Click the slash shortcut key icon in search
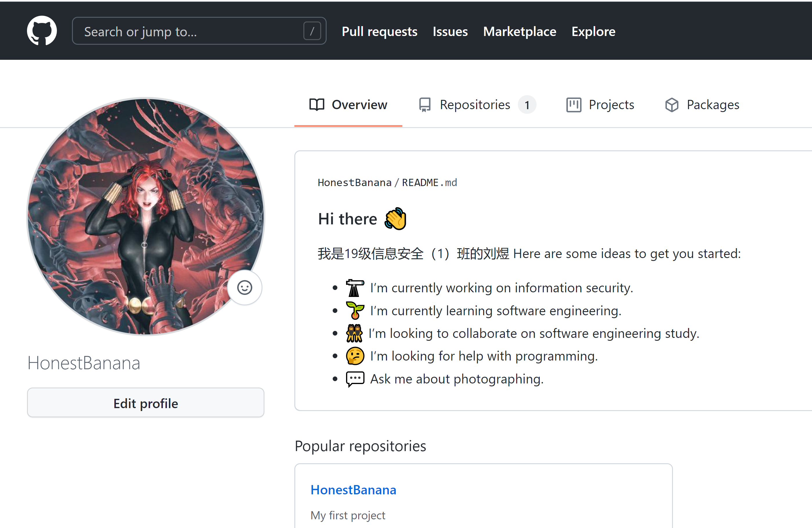 (312, 31)
